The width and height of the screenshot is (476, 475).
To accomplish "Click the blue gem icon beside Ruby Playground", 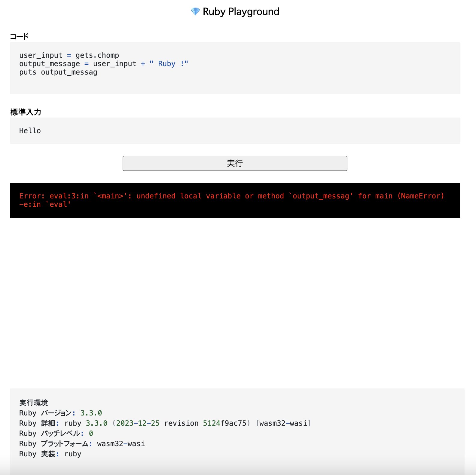I will point(195,12).
